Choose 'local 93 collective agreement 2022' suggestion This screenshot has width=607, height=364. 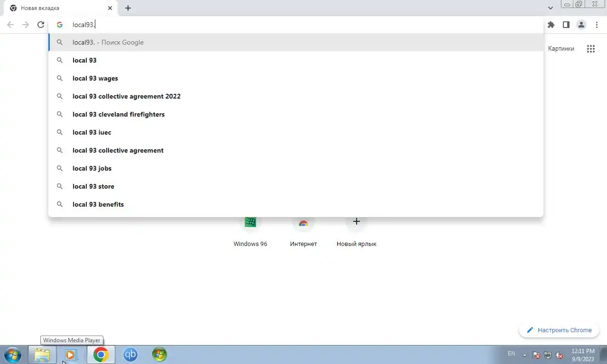(296, 96)
